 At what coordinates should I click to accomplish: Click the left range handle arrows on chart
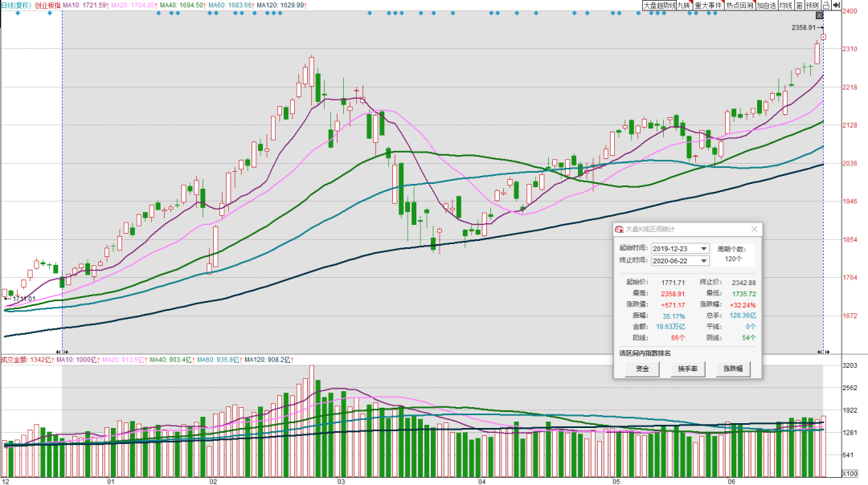click(62, 352)
